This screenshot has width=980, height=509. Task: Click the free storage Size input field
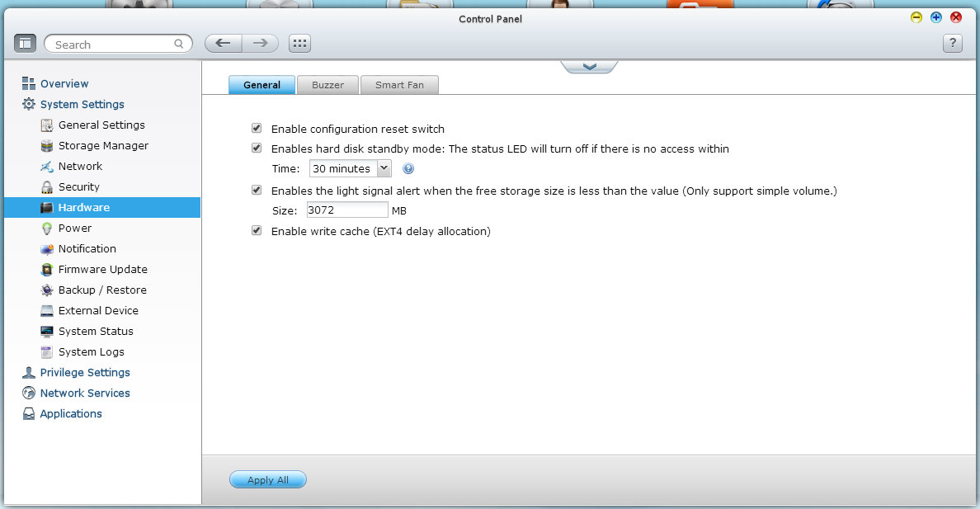point(346,210)
